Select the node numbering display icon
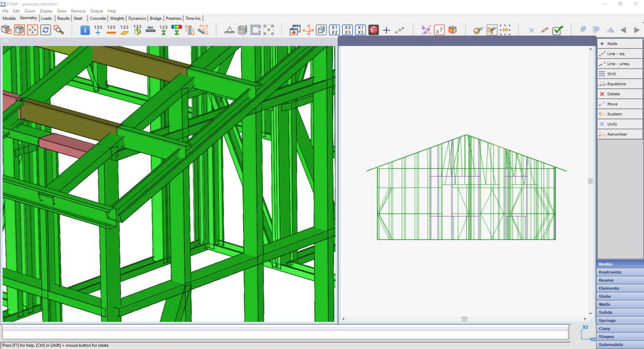644x349 pixels. (x=98, y=30)
